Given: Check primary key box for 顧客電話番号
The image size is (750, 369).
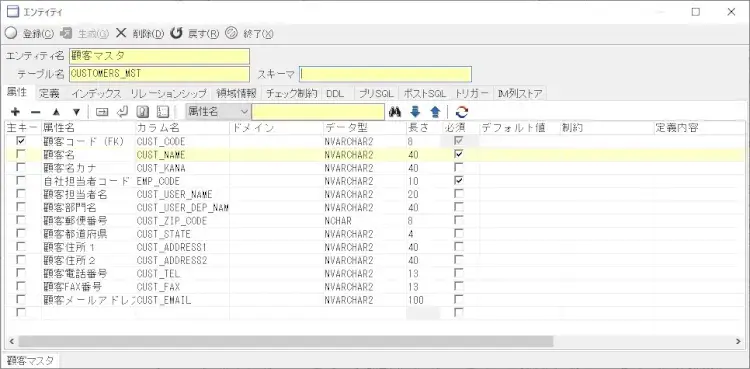Looking at the screenshot, I should click(21, 273).
